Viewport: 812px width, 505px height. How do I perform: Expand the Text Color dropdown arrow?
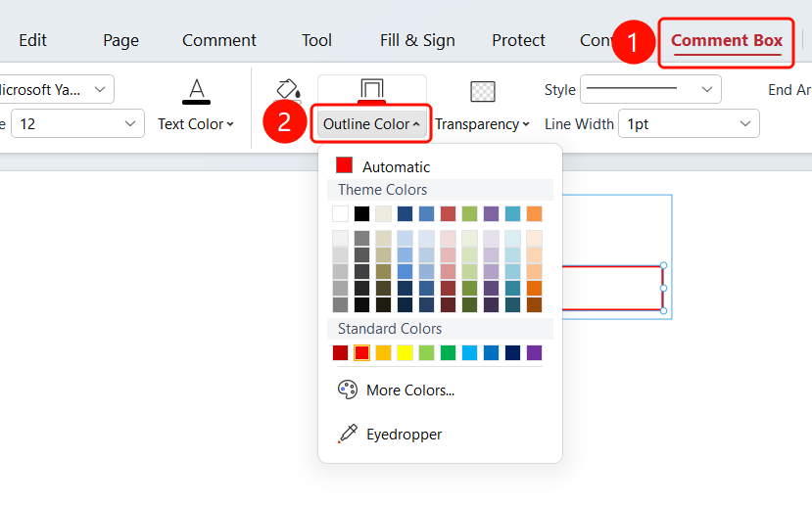[x=230, y=124]
